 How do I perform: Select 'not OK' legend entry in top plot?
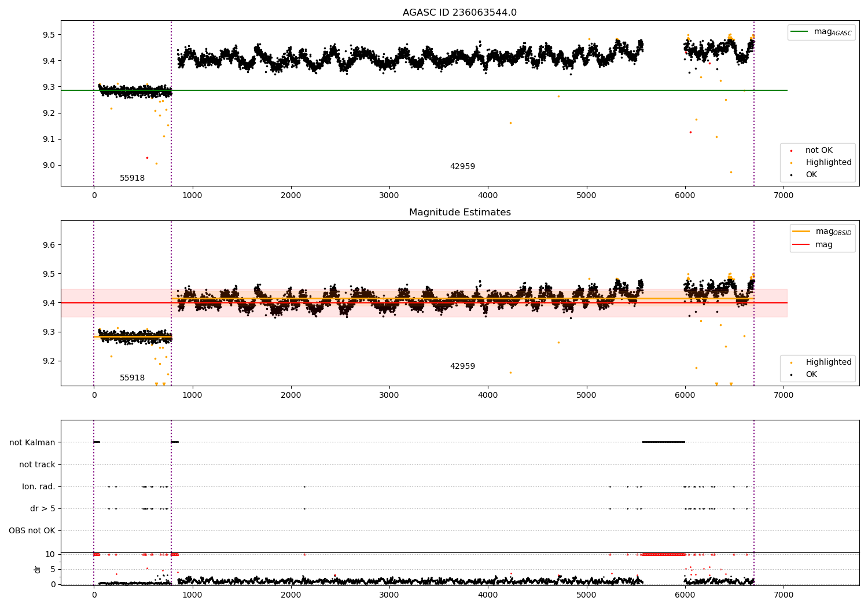(x=819, y=151)
